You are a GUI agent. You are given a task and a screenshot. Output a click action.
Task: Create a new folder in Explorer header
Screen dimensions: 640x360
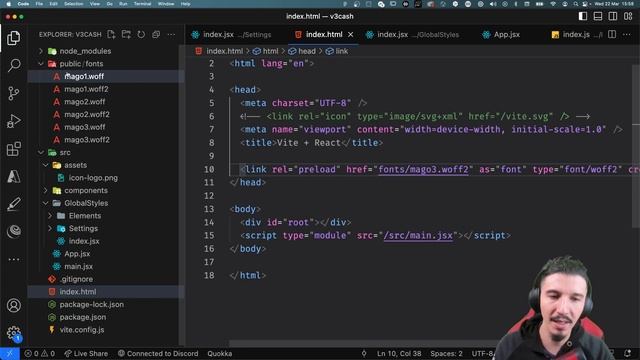pos(126,34)
